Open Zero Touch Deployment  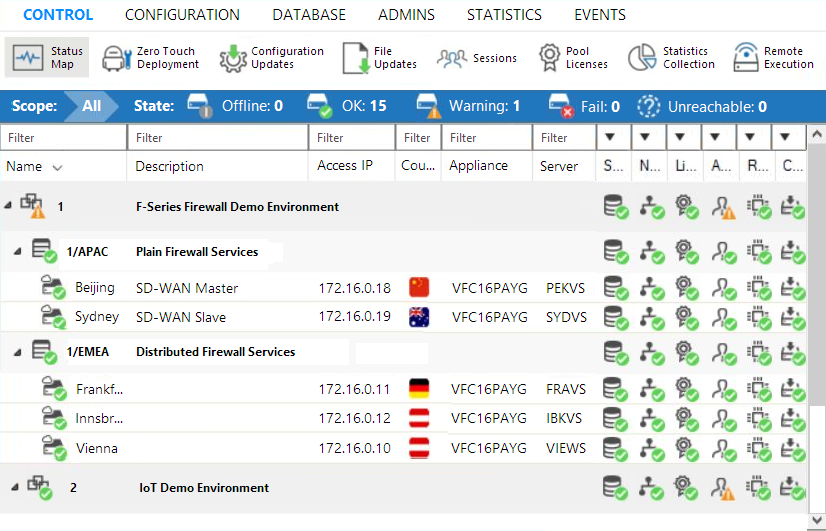coord(151,58)
